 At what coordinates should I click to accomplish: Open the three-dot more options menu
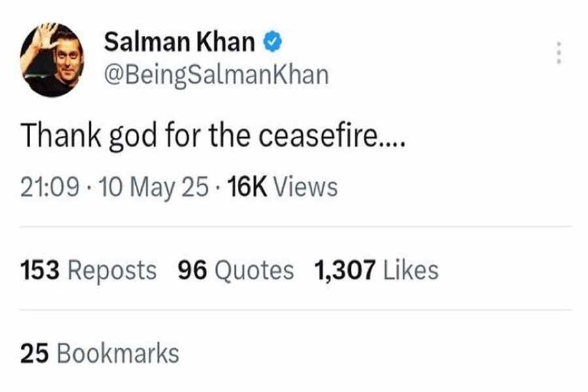coord(558,53)
